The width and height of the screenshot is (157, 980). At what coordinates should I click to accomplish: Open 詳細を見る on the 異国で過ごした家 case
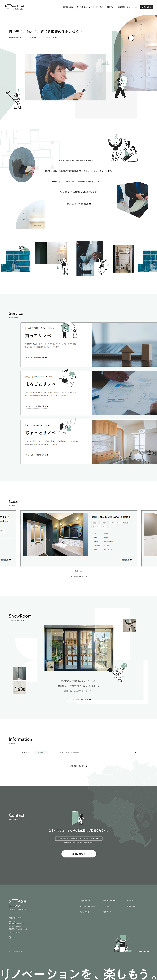(x=126, y=560)
